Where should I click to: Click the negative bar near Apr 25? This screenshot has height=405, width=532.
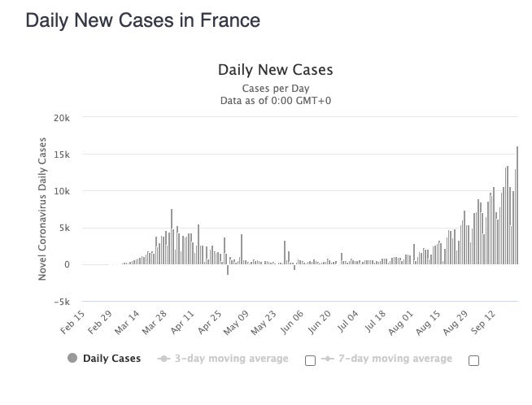(228, 269)
